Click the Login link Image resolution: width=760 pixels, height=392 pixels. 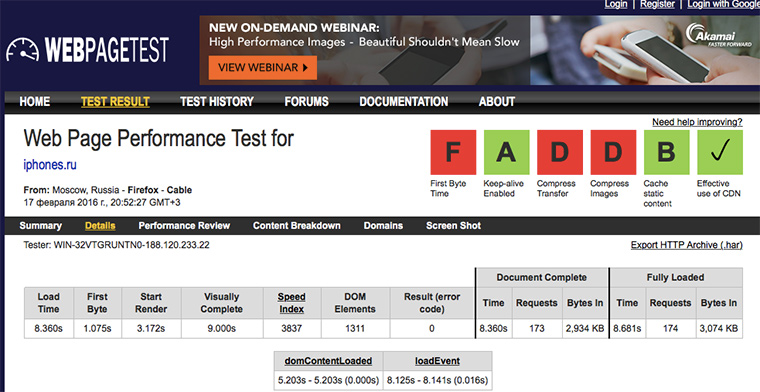click(616, 4)
